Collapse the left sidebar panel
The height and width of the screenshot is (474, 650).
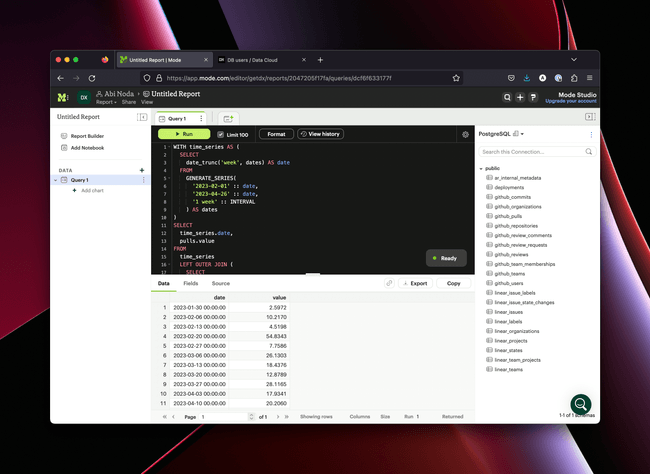[x=143, y=118]
